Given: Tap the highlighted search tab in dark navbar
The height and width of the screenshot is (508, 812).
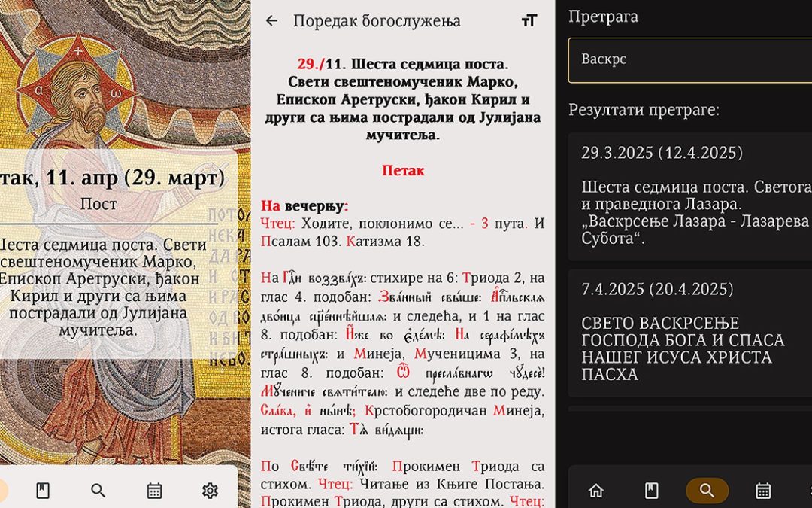Looking at the screenshot, I should point(707,491).
